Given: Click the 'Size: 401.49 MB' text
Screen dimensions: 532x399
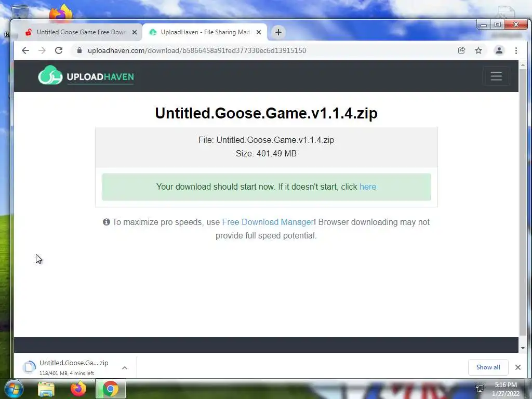Looking at the screenshot, I should [267, 154].
